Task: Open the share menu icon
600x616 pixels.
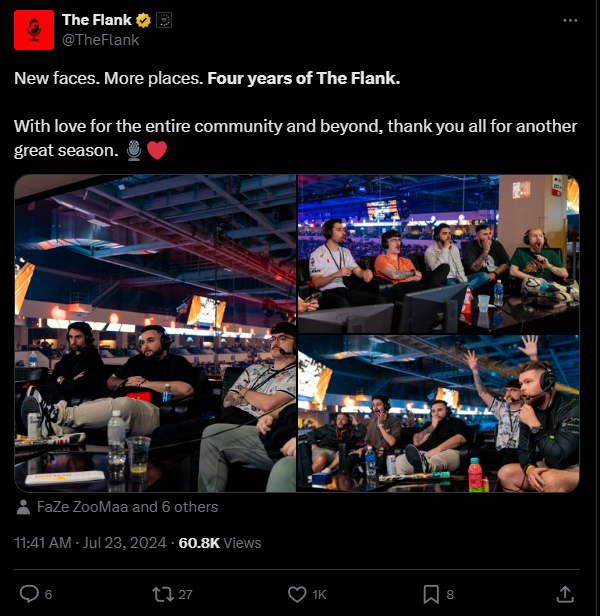Action: click(565, 594)
